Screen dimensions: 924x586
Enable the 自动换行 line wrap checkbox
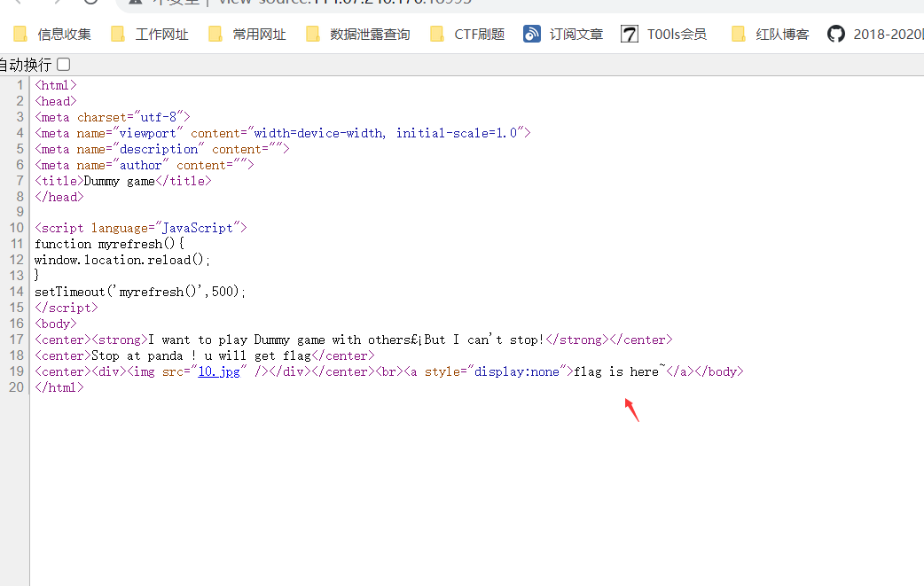(x=64, y=64)
